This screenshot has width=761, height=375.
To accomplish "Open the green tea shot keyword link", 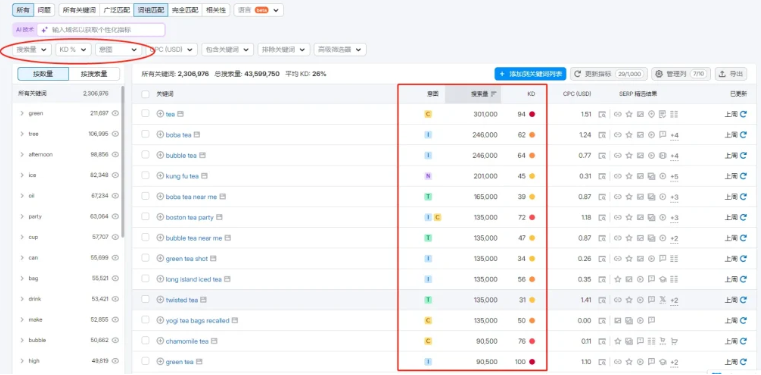I will (186, 259).
